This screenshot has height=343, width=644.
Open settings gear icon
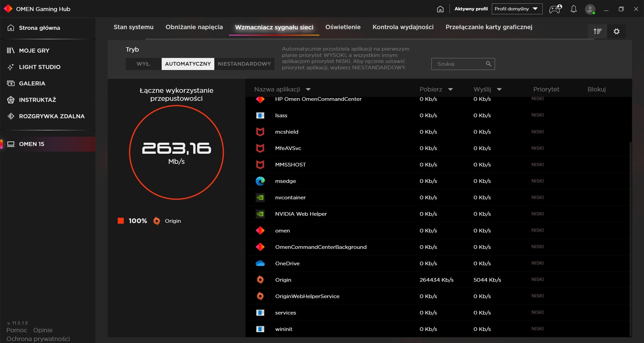click(616, 31)
